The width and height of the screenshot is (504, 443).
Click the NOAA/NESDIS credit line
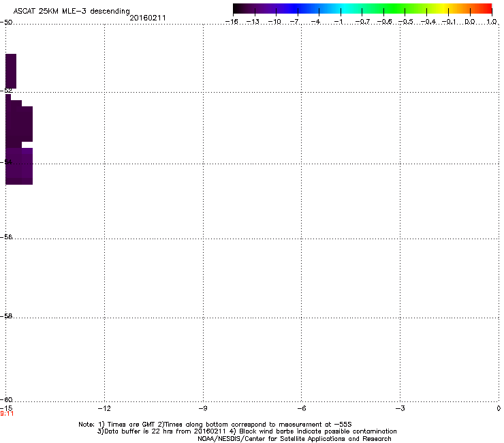click(294, 438)
